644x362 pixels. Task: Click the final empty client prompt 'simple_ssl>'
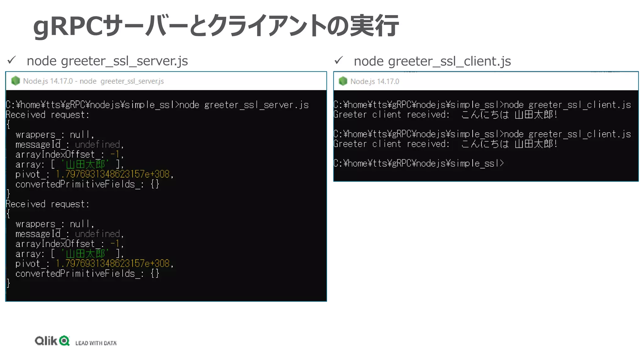(x=419, y=163)
